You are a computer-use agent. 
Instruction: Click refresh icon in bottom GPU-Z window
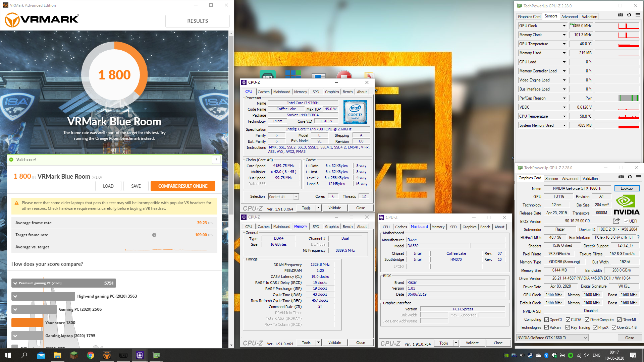(x=630, y=177)
